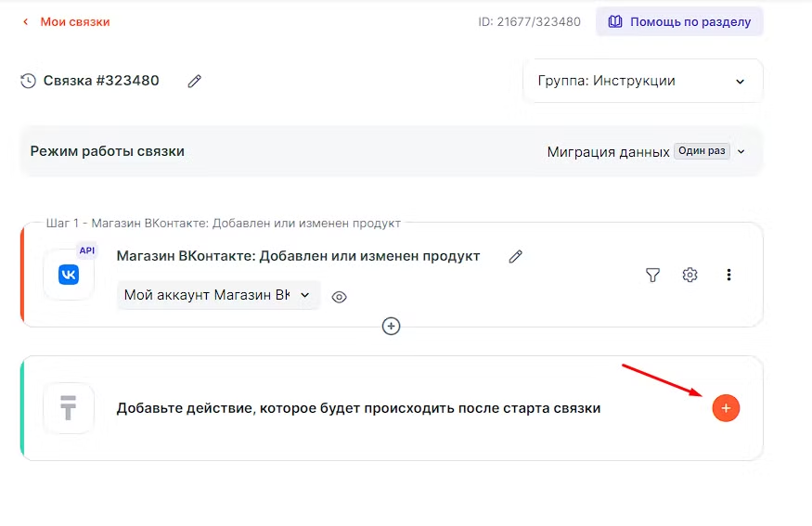Open Помощь по разделу help button
The width and height of the screenshot is (812, 526).
679,21
